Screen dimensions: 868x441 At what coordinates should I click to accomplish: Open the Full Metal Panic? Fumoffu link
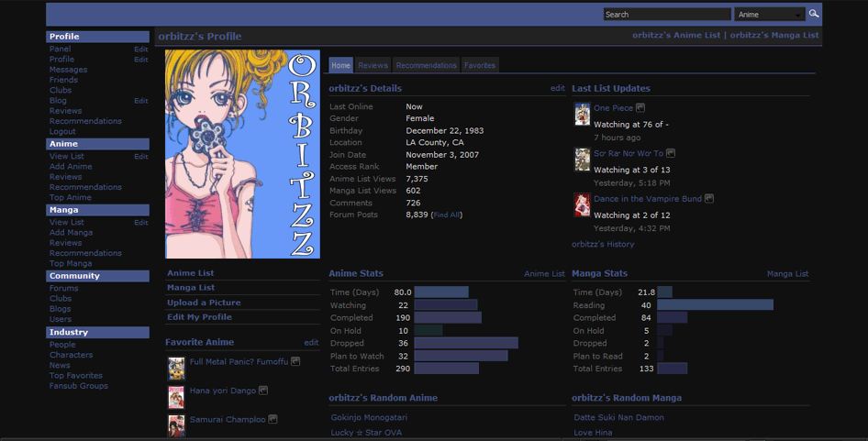[239, 361]
